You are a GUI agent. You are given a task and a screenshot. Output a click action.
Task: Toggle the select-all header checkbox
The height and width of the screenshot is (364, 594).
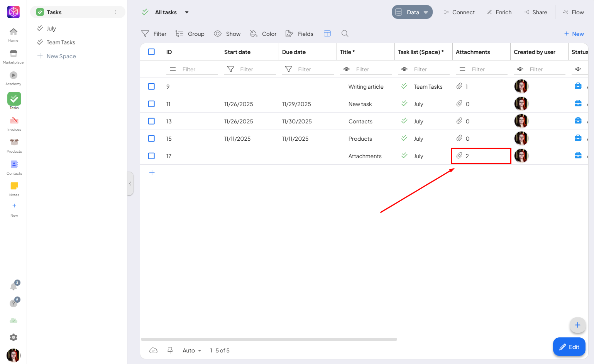point(151,52)
